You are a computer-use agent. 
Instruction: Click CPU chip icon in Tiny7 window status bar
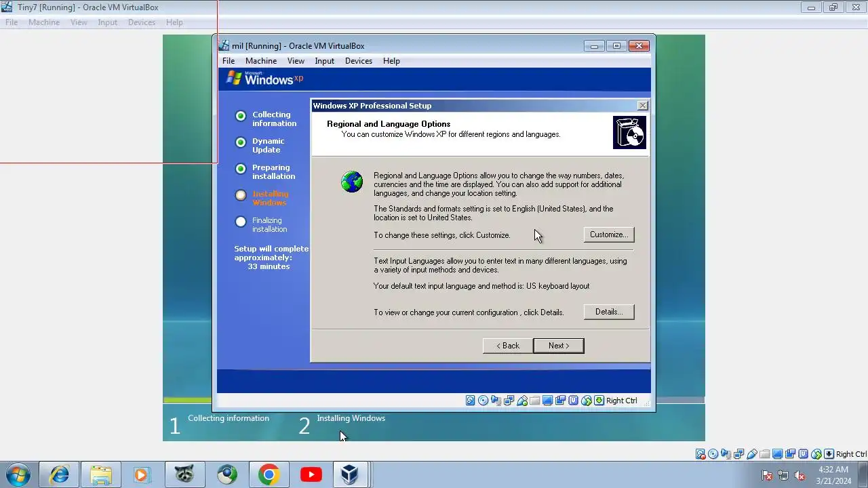(803, 454)
